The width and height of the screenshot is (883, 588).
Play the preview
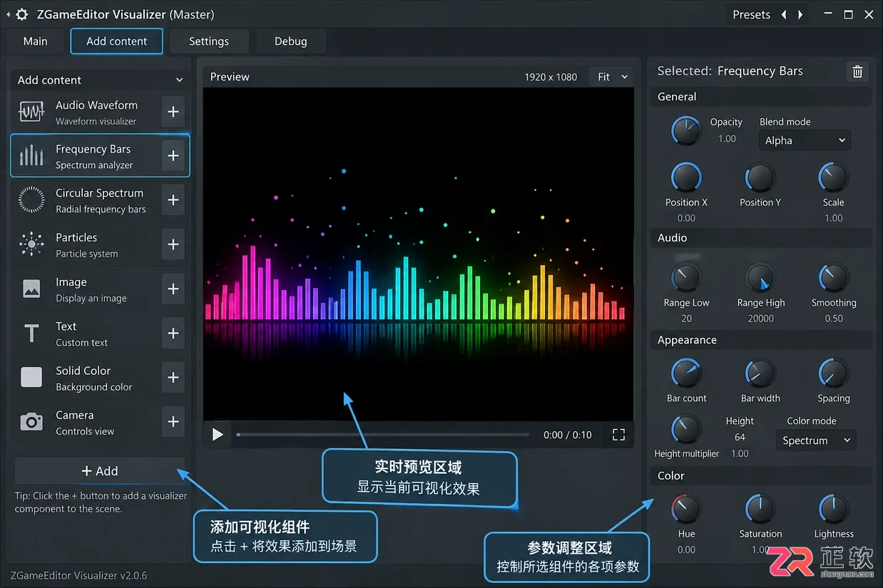click(218, 435)
